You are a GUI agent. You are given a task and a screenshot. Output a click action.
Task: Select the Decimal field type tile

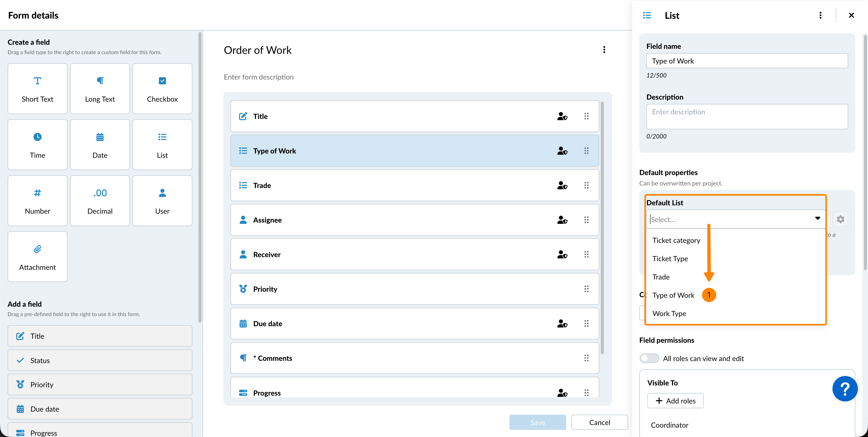(x=100, y=201)
